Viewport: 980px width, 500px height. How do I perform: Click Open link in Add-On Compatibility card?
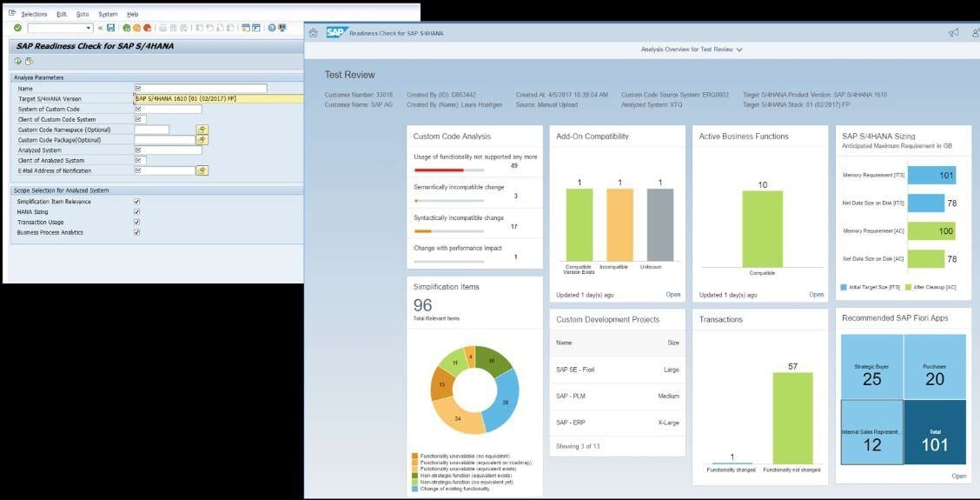click(x=672, y=294)
